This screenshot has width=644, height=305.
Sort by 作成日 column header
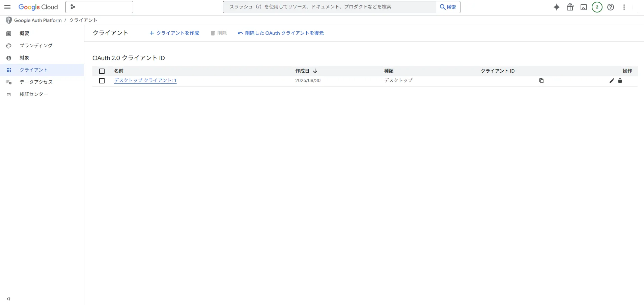[306, 71]
